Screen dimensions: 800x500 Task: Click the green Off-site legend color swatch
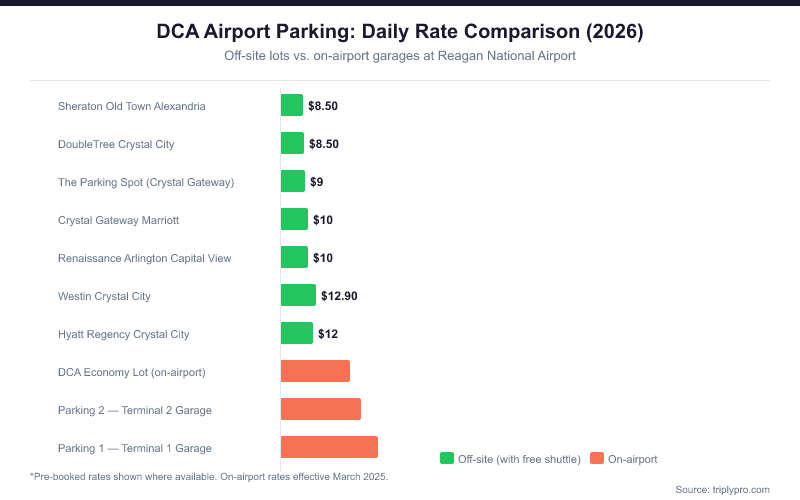447,459
